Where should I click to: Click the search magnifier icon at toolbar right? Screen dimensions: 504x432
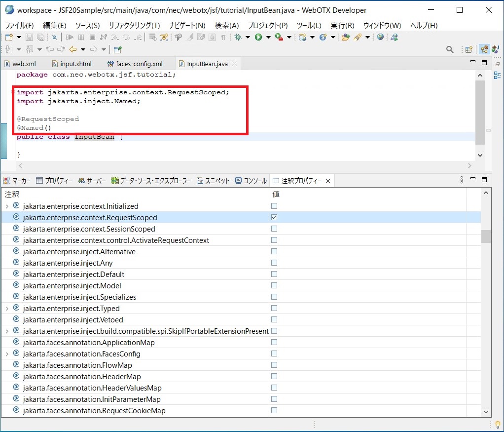[x=450, y=49]
